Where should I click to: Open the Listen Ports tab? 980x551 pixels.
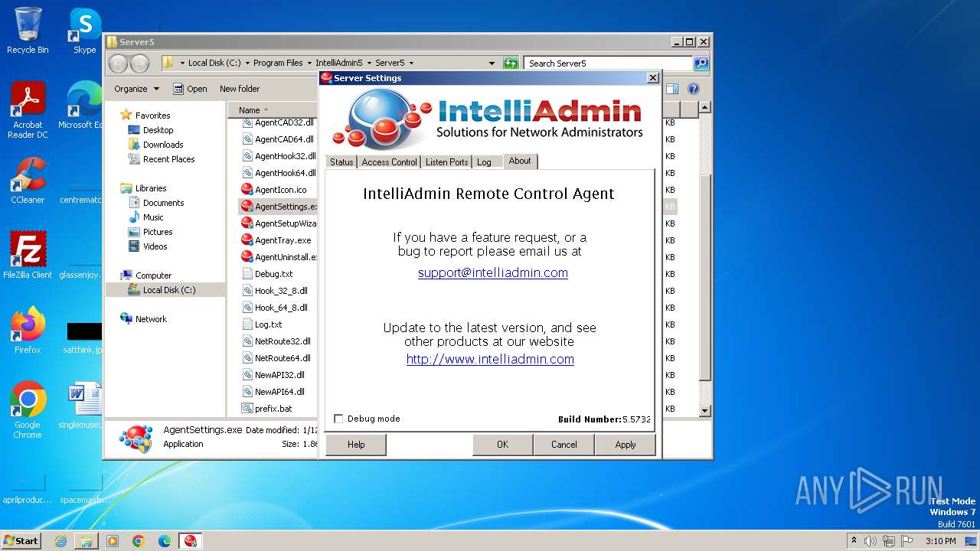(446, 161)
